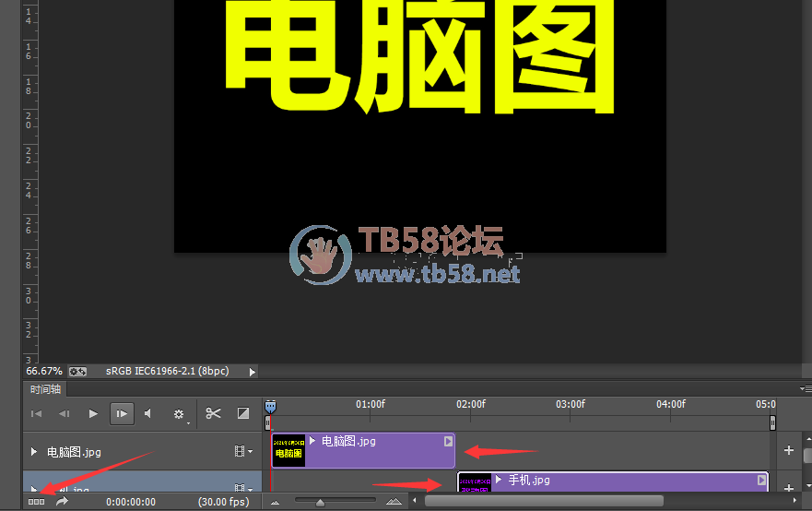Select the 时间轴 panel tab

click(43, 390)
